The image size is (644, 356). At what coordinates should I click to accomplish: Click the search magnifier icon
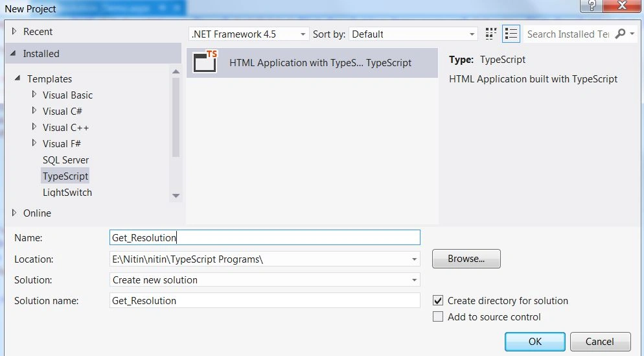[620, 34]
